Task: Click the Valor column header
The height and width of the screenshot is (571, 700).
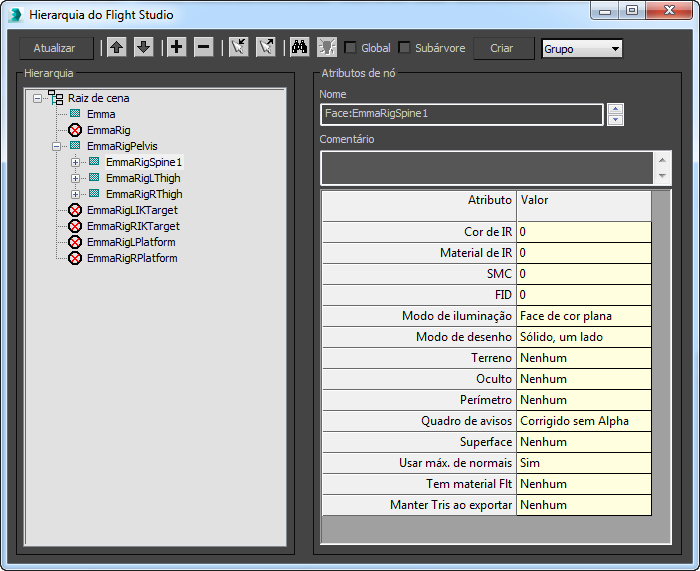Action: [x=584, y=206]
